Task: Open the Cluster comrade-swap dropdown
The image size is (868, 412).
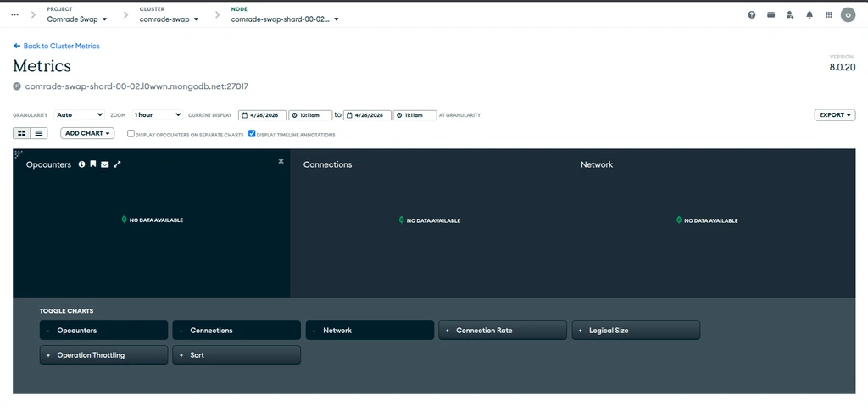Action: coord(169,19)
